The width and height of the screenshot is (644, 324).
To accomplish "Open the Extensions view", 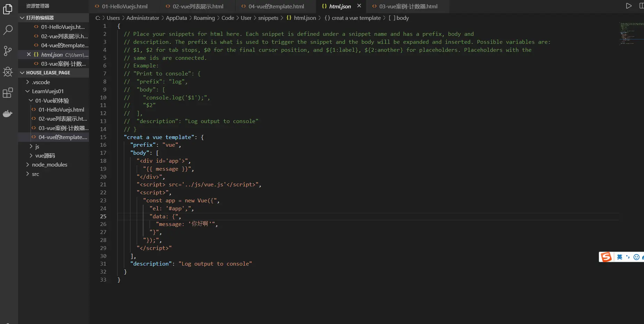I will click(8, 93).
